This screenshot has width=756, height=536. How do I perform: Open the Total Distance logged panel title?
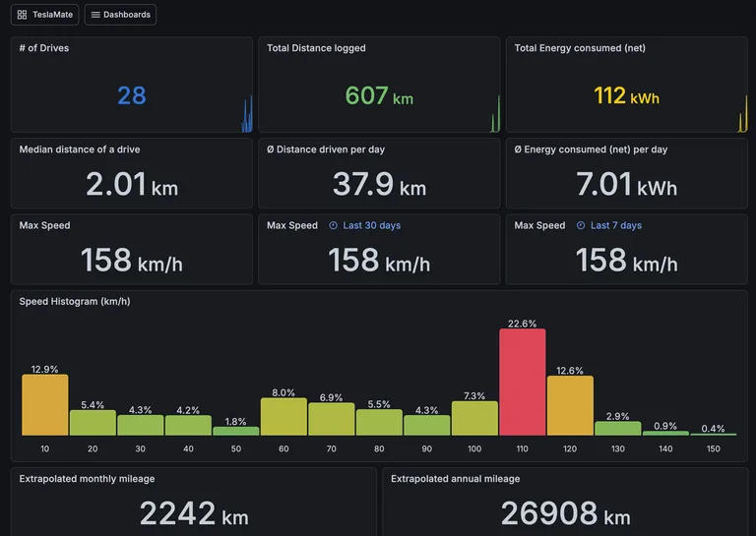tap(316, 48)
